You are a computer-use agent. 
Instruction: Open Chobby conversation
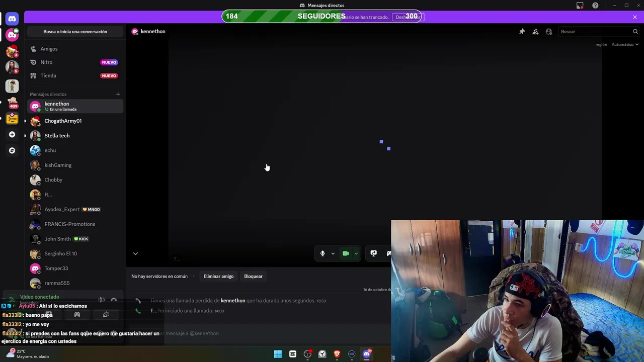75,180
